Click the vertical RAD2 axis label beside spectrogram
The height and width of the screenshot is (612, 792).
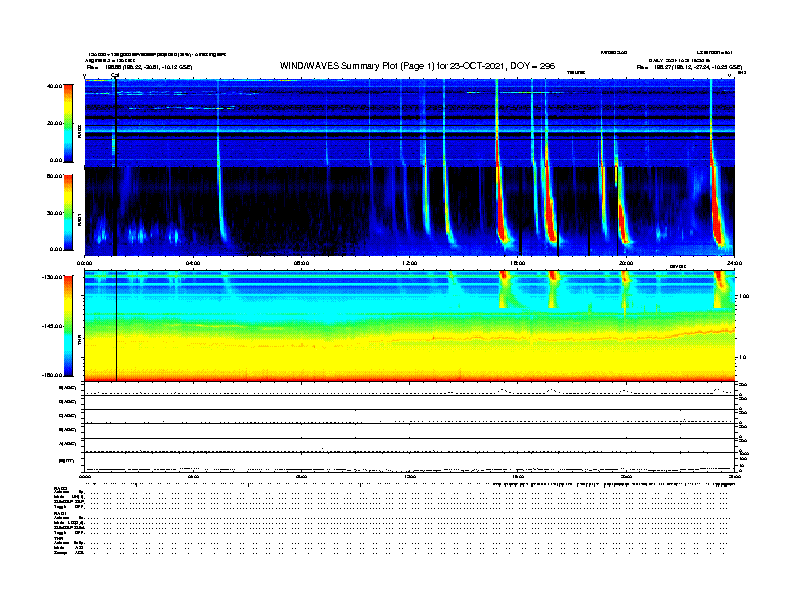pyautogui.click(x=79, y=131)
